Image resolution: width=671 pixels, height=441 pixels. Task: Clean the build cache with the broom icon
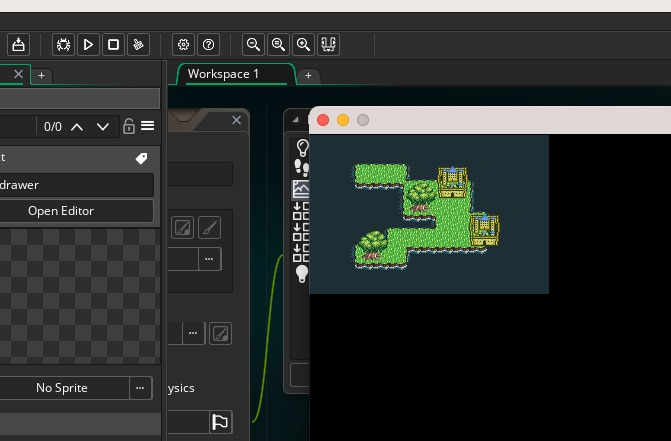(x=138, y=44)
